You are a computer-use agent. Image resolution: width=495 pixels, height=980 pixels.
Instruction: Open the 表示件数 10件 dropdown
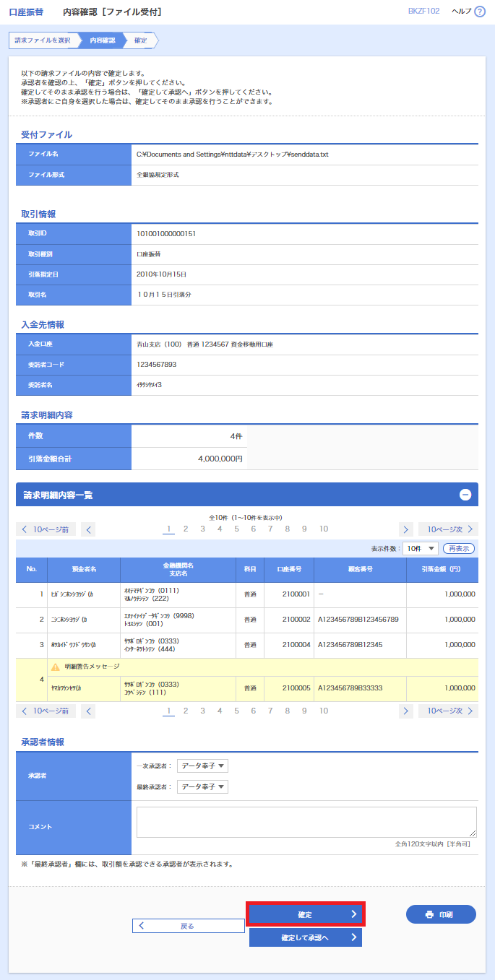[x=420, y=548]
